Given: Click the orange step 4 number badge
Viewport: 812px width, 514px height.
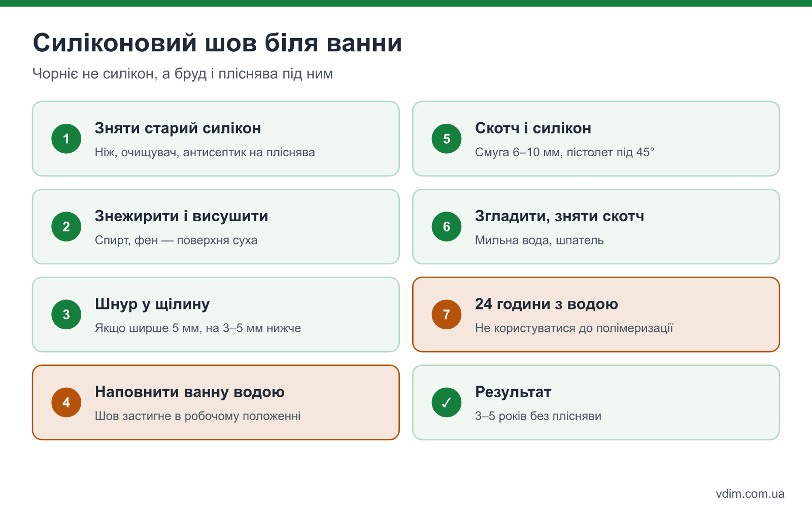Looking at the screenshot, I should click(66, 402).
